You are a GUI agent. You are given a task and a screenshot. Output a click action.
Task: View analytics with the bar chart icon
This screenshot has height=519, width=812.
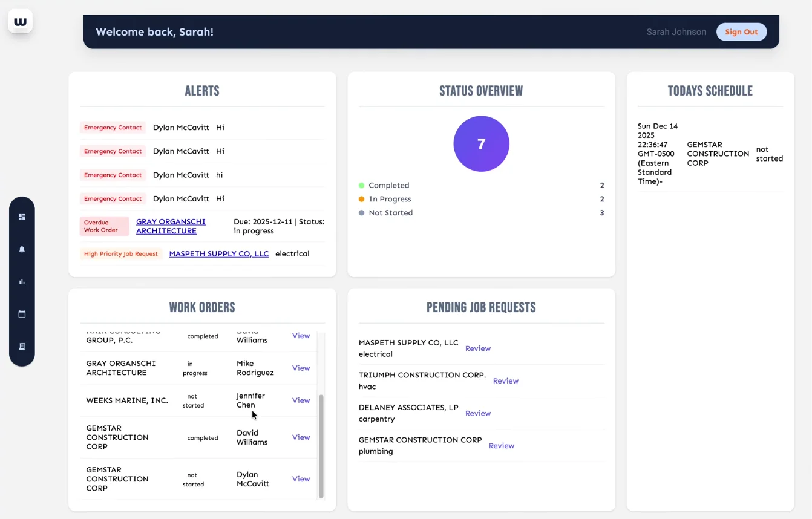click(22, 281)
